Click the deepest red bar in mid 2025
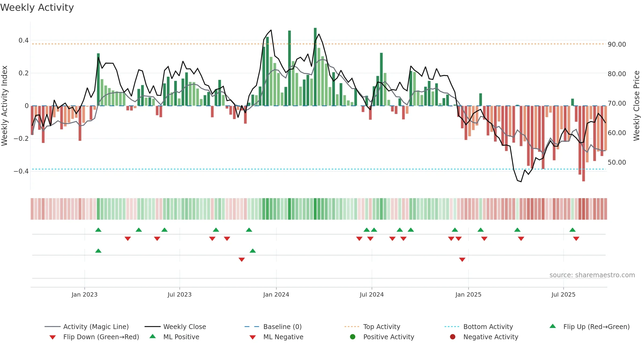644x362 pixels. click(x=584, y=143)
